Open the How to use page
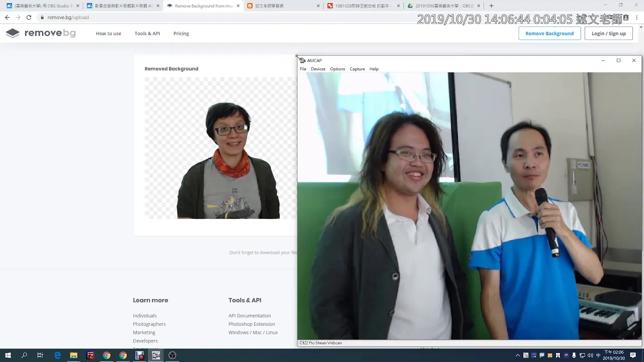 109,34
